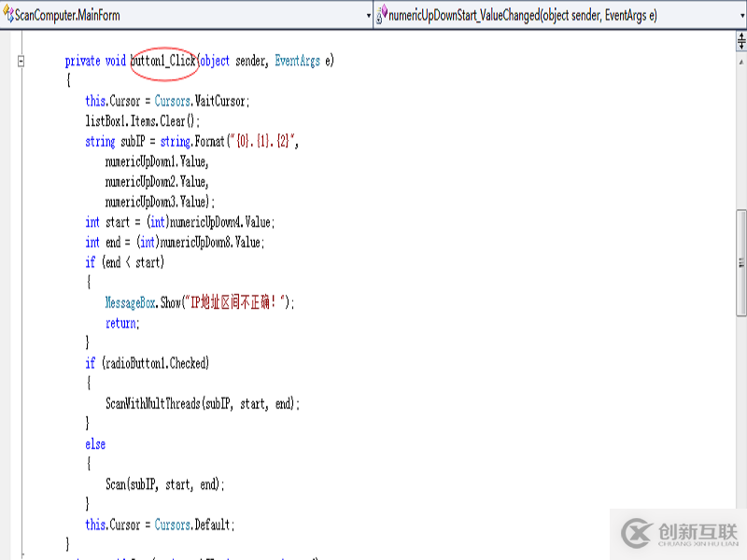Click the 'if (end < start)' condition
Image resolution: width=747 pixels, height=560 pixels.
125,262
